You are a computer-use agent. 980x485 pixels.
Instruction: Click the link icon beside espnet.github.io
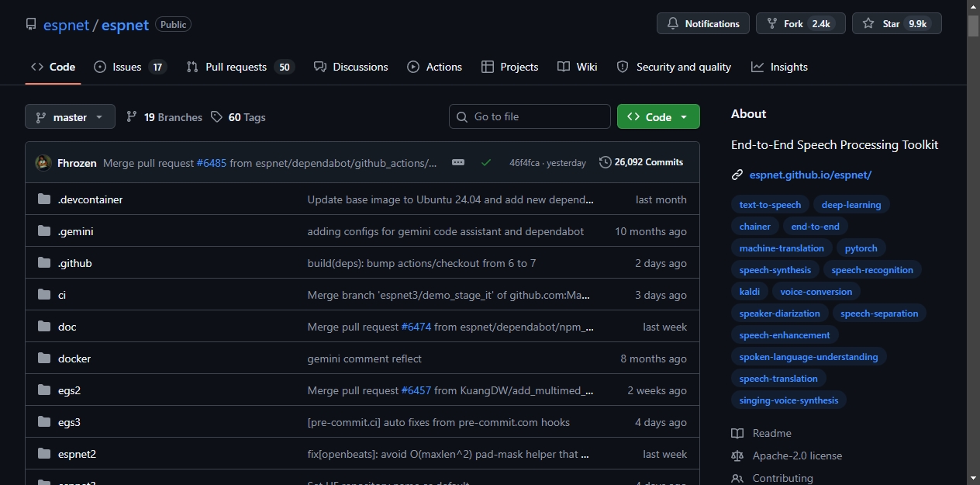(x=737, y=175)
